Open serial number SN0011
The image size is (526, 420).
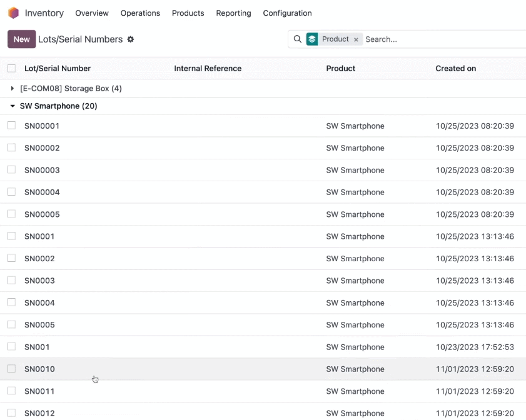[x=39, y=391]
